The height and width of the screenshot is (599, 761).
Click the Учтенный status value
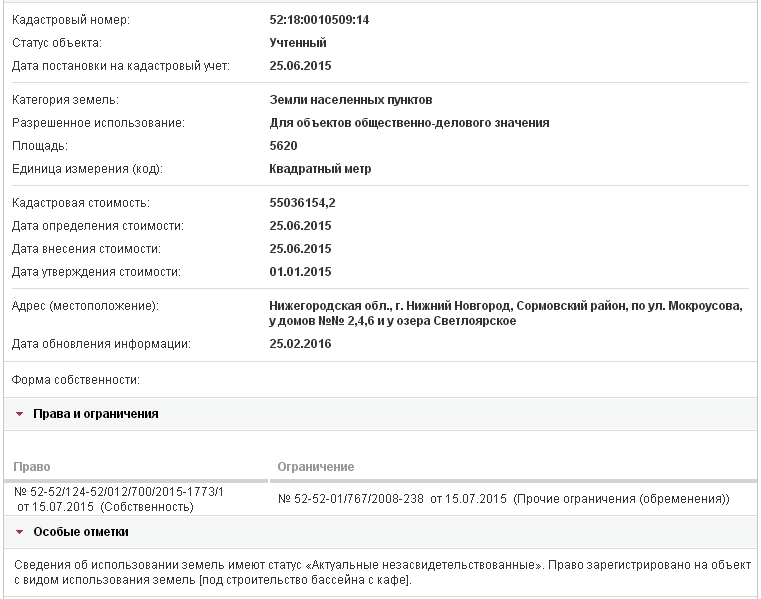pos(298,43)
